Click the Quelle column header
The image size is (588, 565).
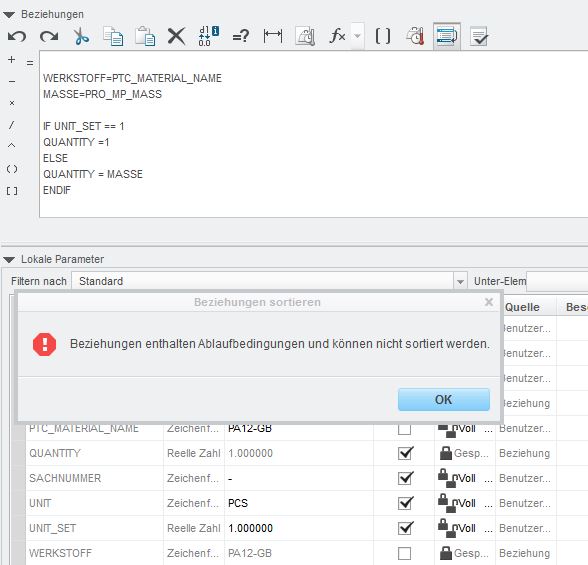522,307
